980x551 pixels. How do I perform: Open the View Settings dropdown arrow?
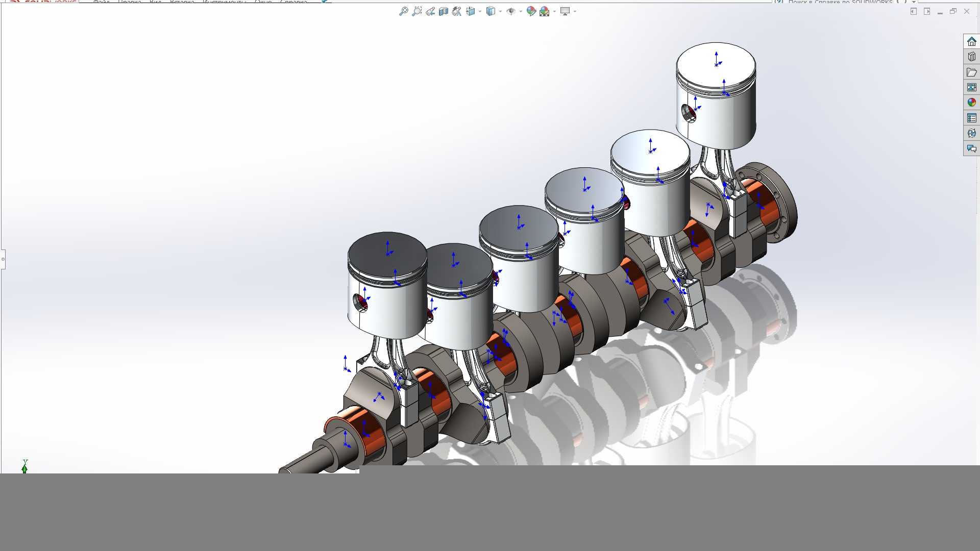point(575,11)
